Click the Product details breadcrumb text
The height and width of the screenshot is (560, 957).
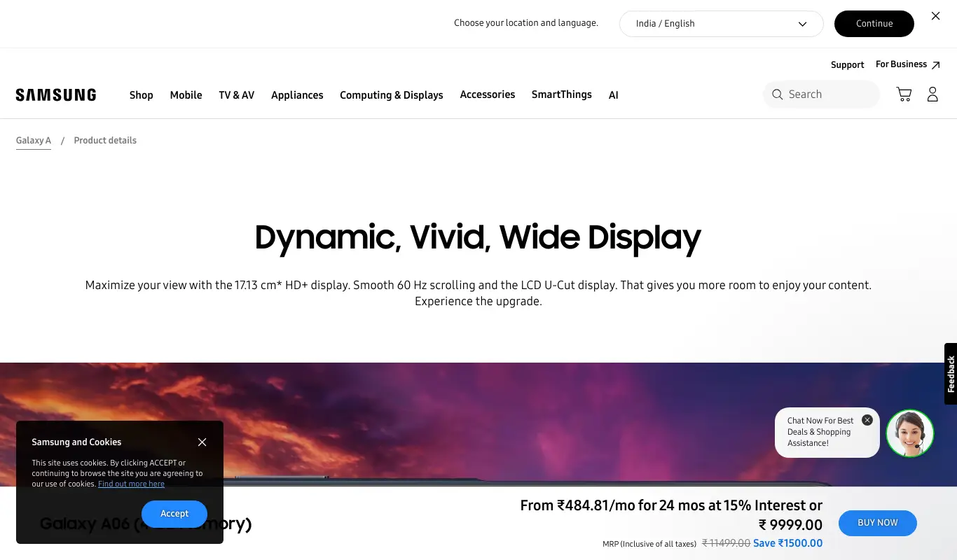tap(105, 141)
